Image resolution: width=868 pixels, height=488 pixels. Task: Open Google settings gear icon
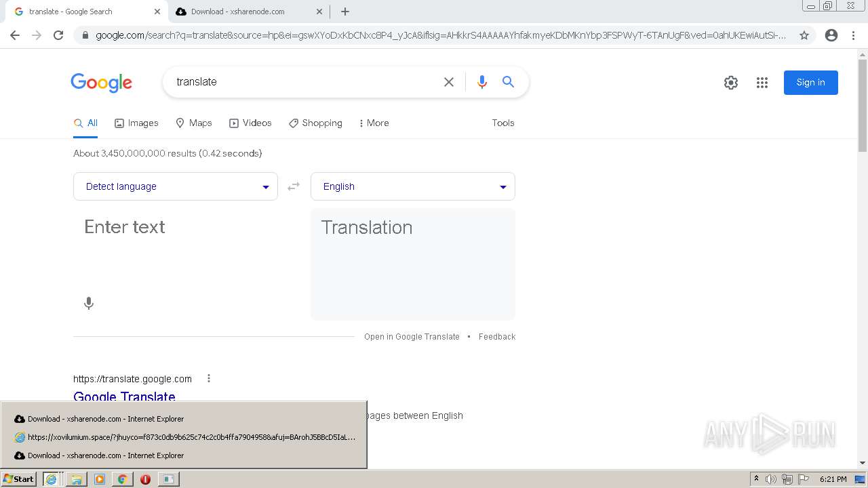731,83
